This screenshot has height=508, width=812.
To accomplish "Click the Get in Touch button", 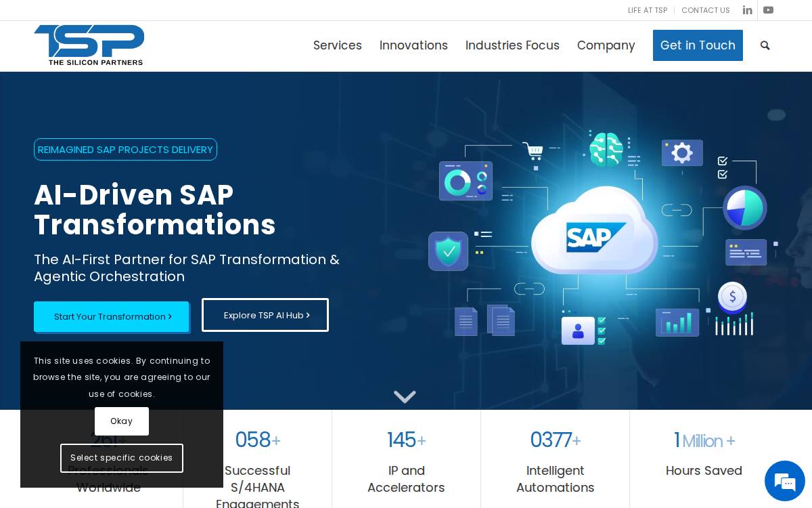I will pos(698,45).
